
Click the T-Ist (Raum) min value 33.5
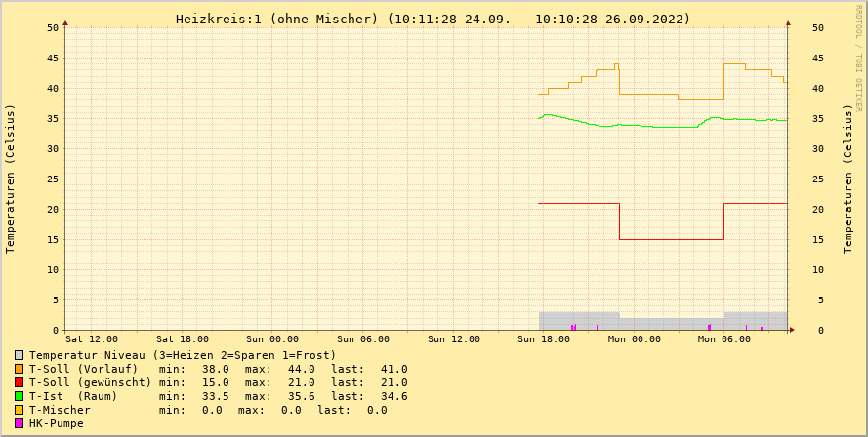(x=216, y=396)
